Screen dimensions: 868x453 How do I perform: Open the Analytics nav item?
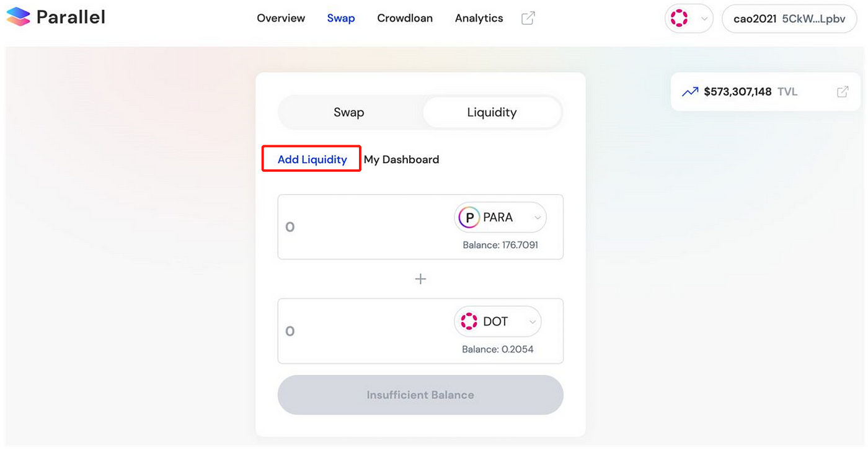click(x=479, y=19)
